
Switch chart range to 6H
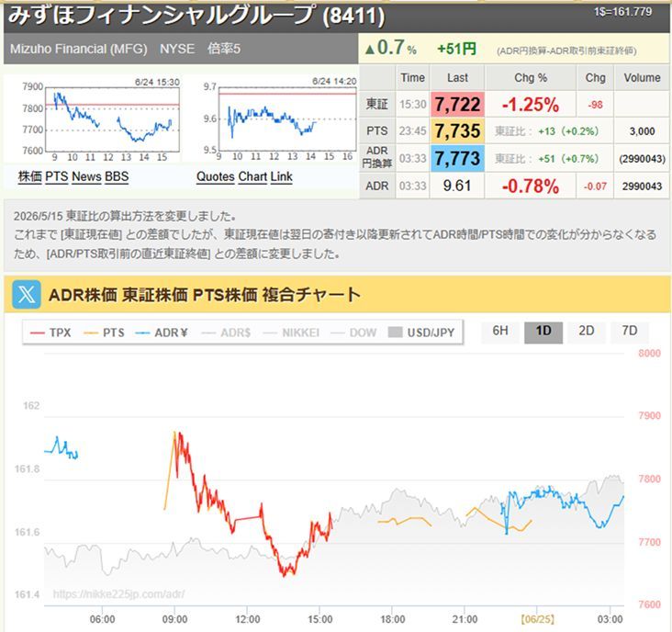click(500, 331)
